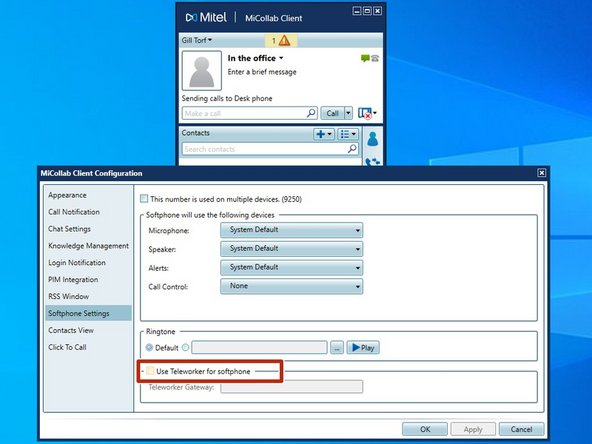Expand the Call button dropdown arrow
592x444 pixels.
tap(348, 113)
